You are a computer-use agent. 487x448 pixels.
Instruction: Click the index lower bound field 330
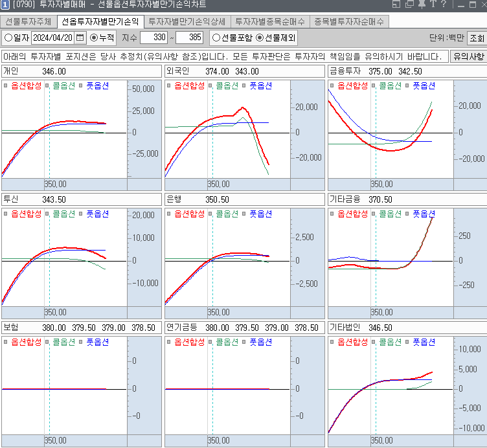[x=155, y=38]
